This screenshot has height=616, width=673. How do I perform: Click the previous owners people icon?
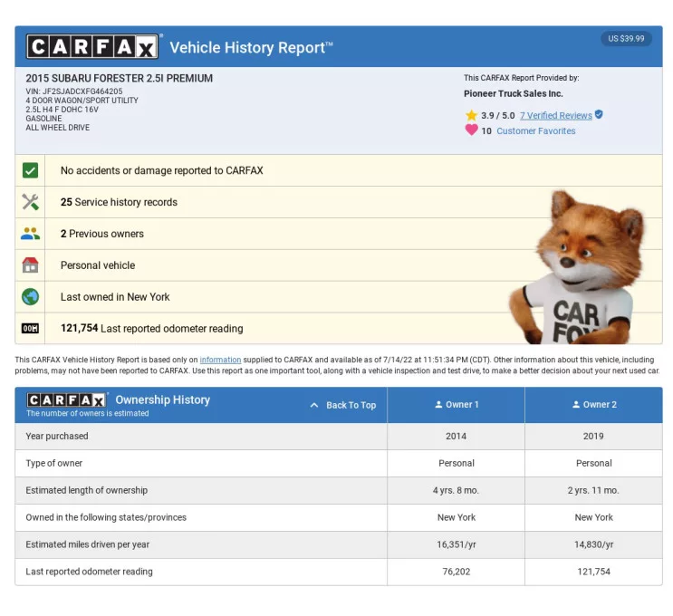point(30,234)
